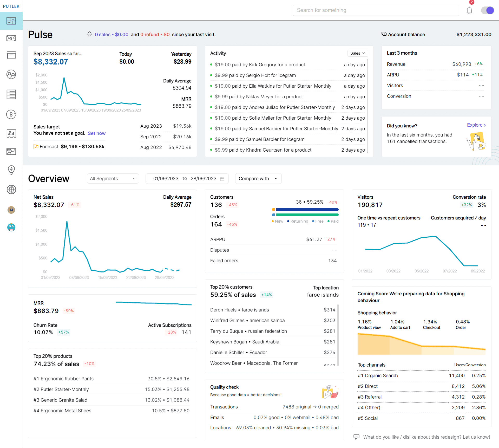Open the trend line chart icon in sidebar
This screenshot has width=499, height=448.
[11, 152]
